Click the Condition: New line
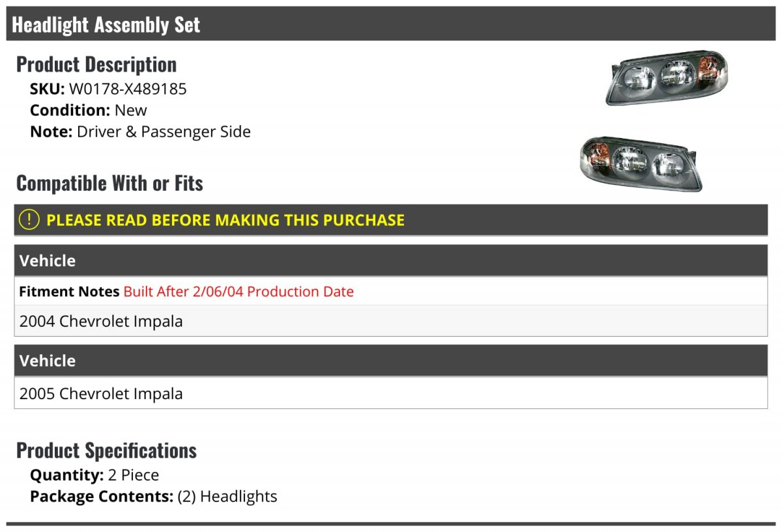 click(x=89, y=110)
